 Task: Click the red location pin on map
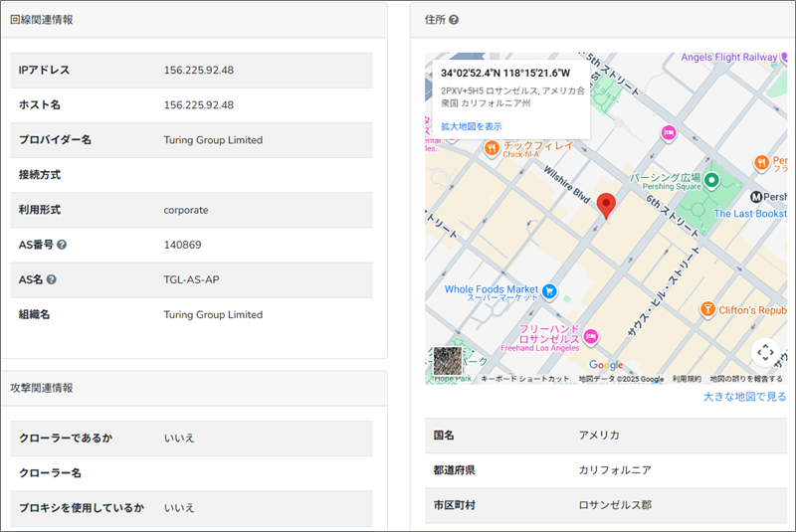coord(608,205)
